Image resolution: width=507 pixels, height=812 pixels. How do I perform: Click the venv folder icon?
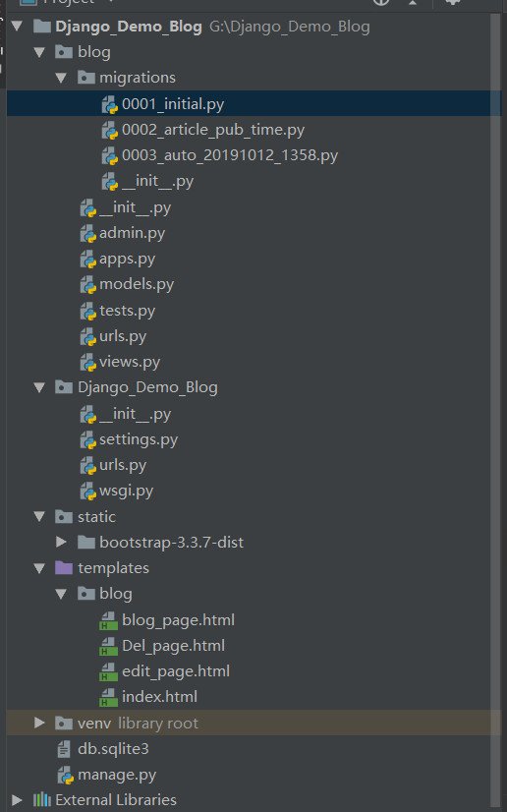click(64, 723)
